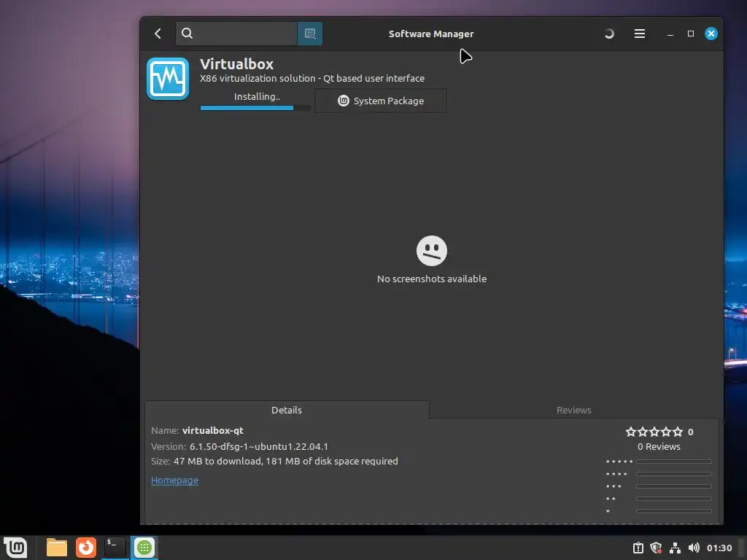Click the clock showing 01:30
The height and width of the screenshot is (560, 747).
719,548
